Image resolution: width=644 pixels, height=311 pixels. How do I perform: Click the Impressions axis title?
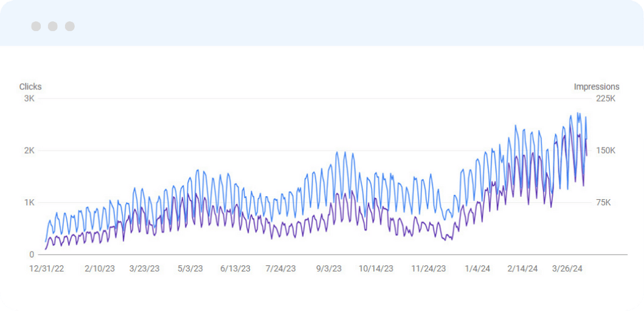(597, 87)
